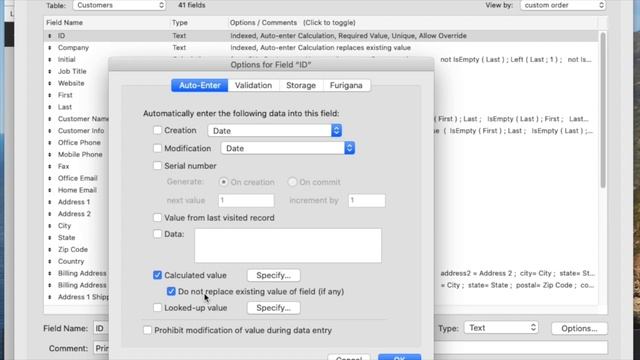Select the Address 2 field row
The image size is (640, 360).
pyautogui.click(x=76, y=213)
